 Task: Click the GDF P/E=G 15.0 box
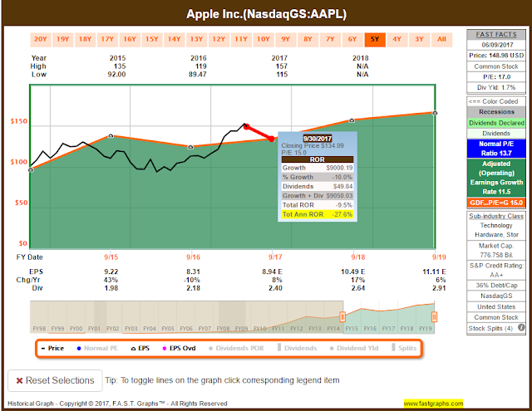(496, 203)
